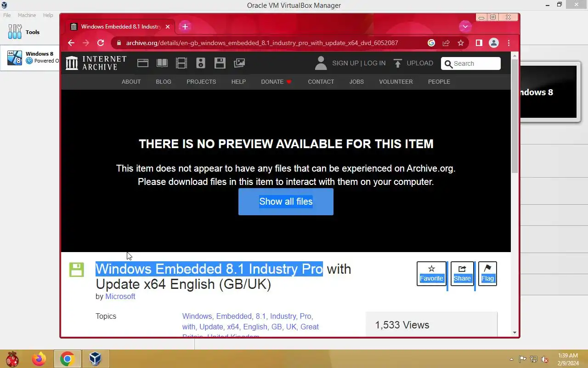Open the JOBS menu item
Screen dimensions: 588x368
click(356, 81)
